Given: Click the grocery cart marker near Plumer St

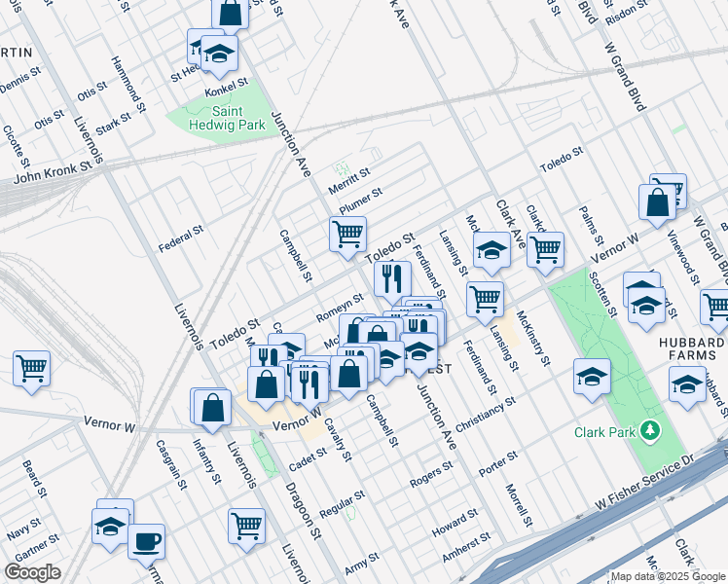Looking at the screenshot, I should 348,236.
